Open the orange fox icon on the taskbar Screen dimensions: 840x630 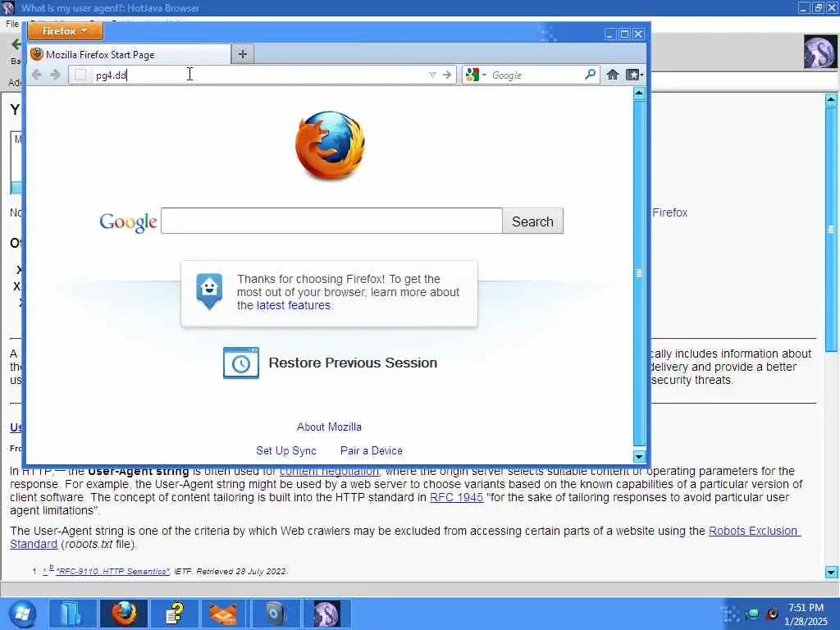[x=223, y=614]
